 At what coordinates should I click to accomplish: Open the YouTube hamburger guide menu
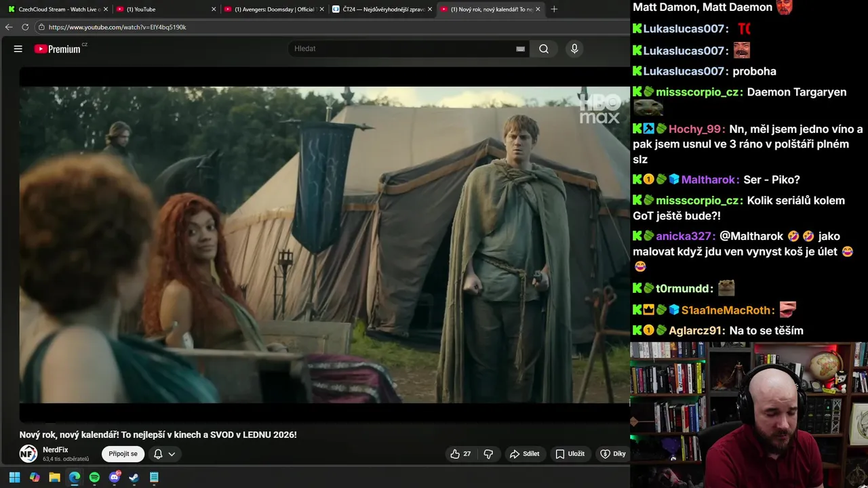[18, 49]
